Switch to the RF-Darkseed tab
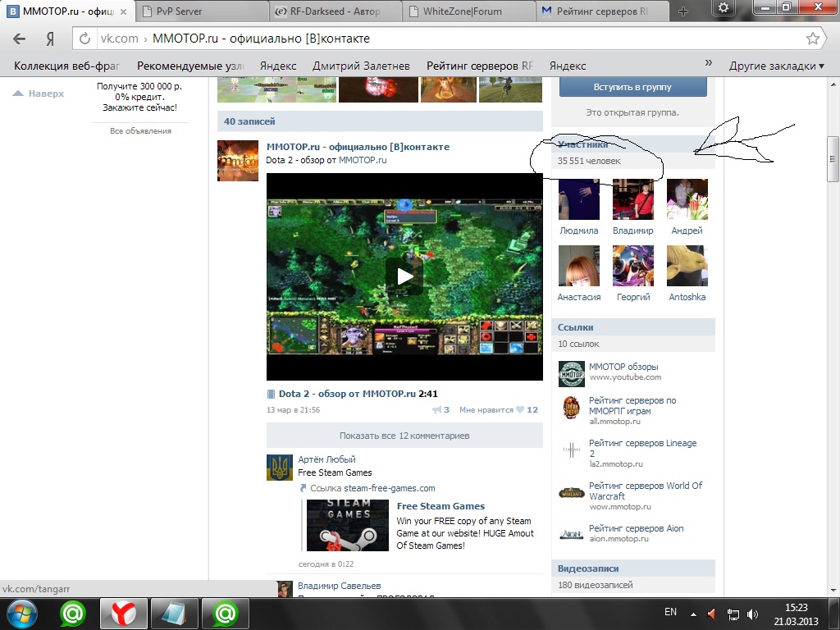The height and width of the screenshot is (630, 840). click(x=335, y=11)
